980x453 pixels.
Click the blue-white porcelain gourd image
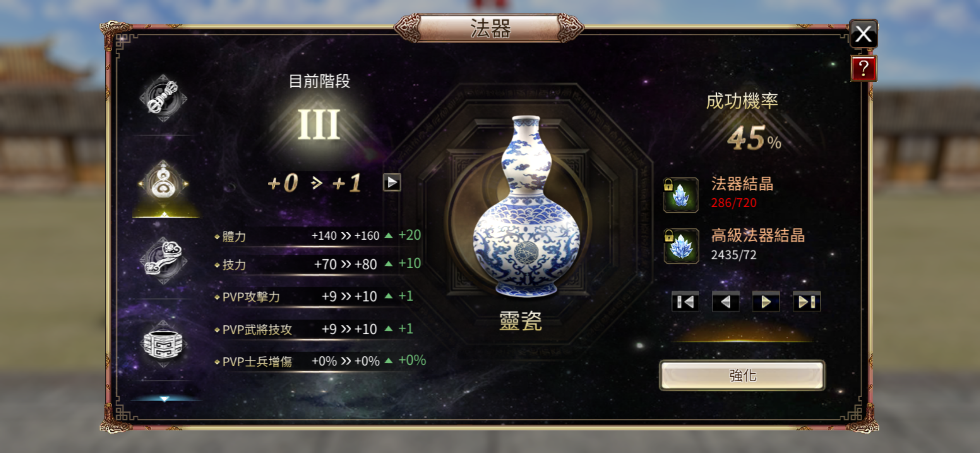click(x=526, y=206)
